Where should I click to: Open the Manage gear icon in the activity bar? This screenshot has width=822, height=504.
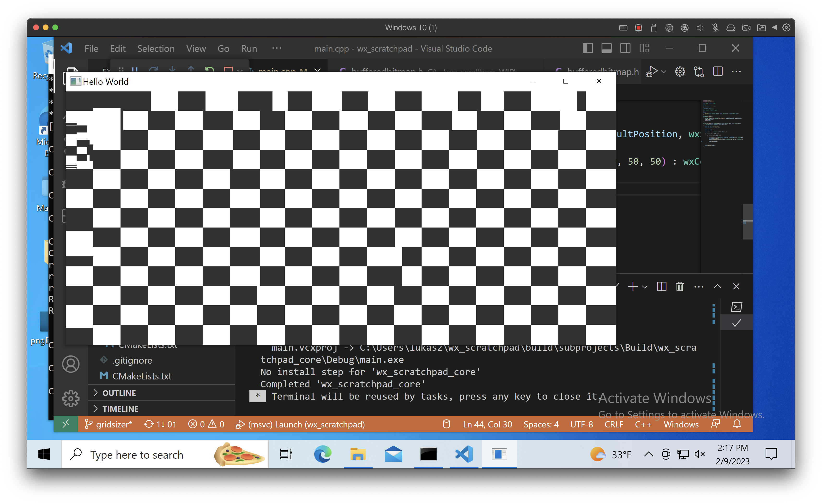(x=71, y=398)
